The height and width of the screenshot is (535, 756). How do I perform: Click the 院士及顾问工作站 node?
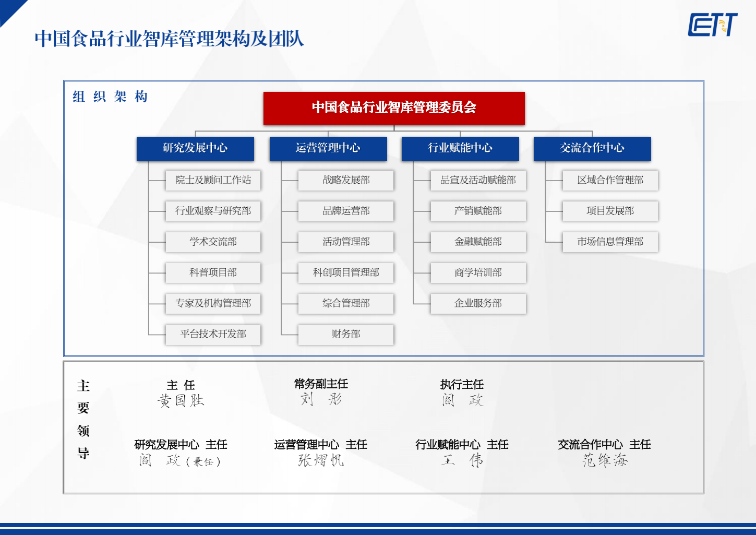(213, 180)
